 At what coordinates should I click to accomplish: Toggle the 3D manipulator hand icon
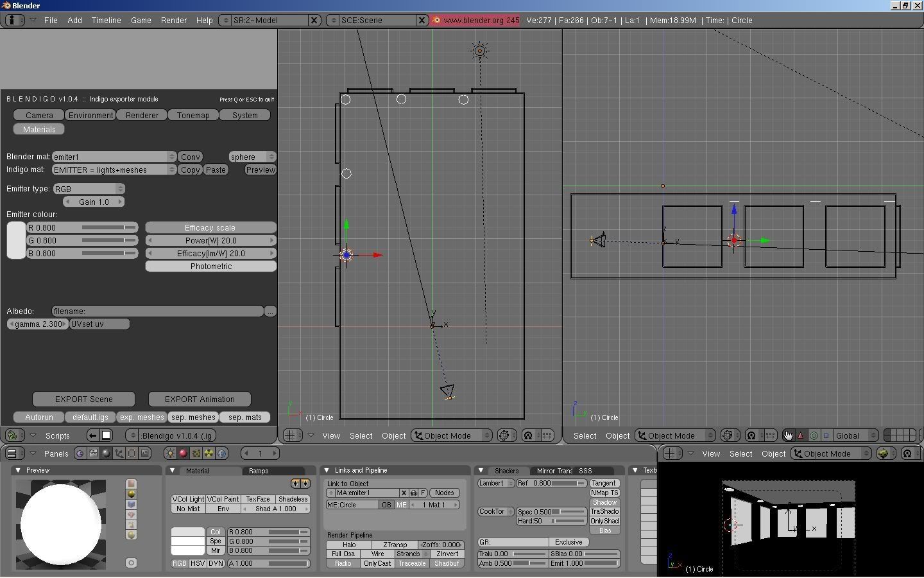[x=787, y=435]
